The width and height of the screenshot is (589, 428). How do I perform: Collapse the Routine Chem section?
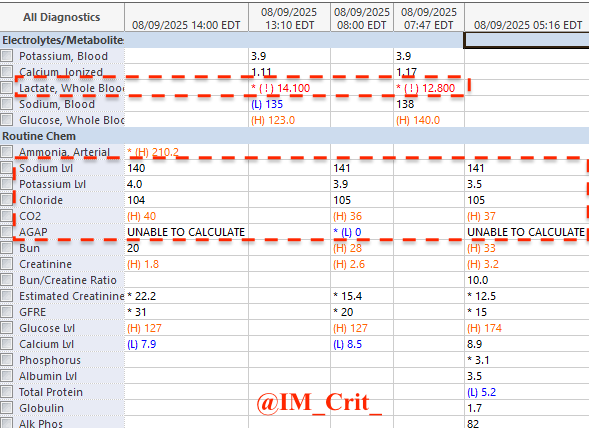click(39, 136)
